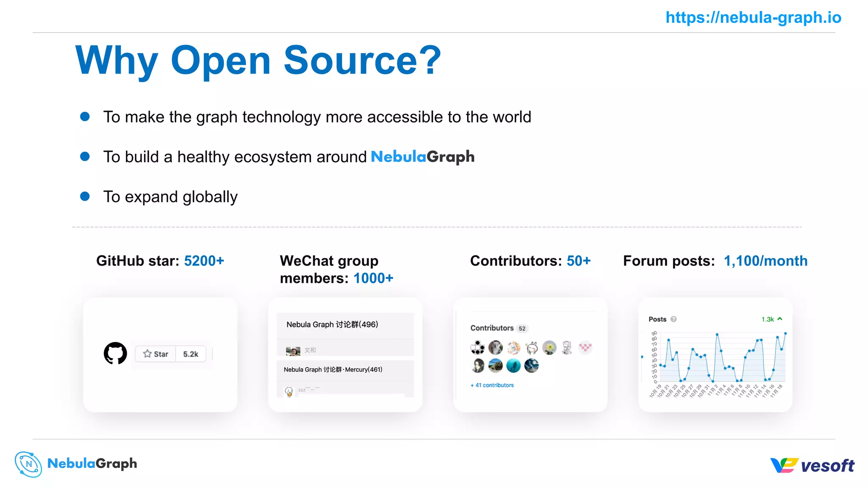Click the 1.3k posts trend indicator
Screen dimensions: 868x488
pos(771,319)
